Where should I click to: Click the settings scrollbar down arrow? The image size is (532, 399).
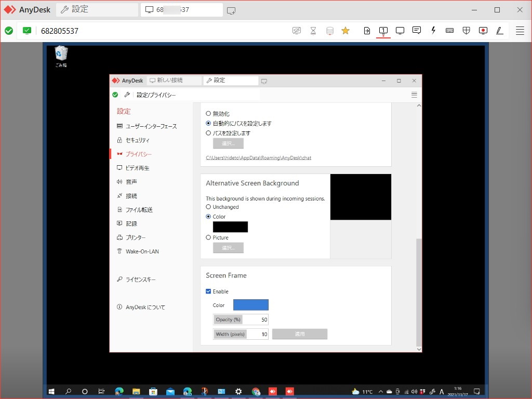419,349
